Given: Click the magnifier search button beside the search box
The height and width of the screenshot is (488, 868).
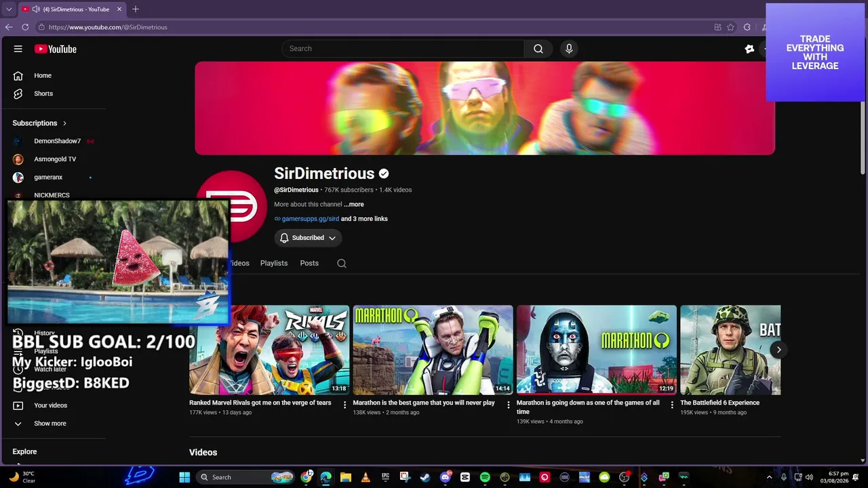Looking at the screenshot, I should pyautogui.click(x=538, y=49).
